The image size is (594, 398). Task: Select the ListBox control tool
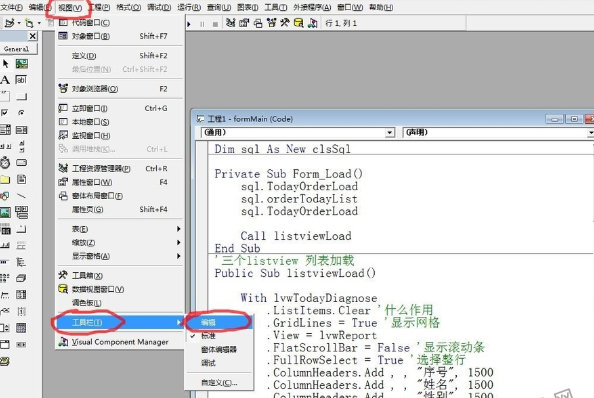[21, 130]
